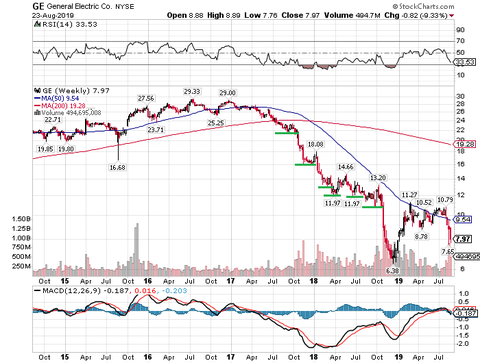Click the GE (Weekly) 7.97 legend text
The height and width of the screenshot is (363, 480).
pyautogui.click(x=76, y=91)
